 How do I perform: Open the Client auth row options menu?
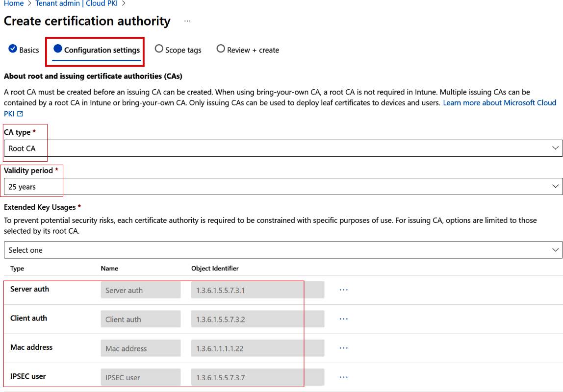point(344,319)
